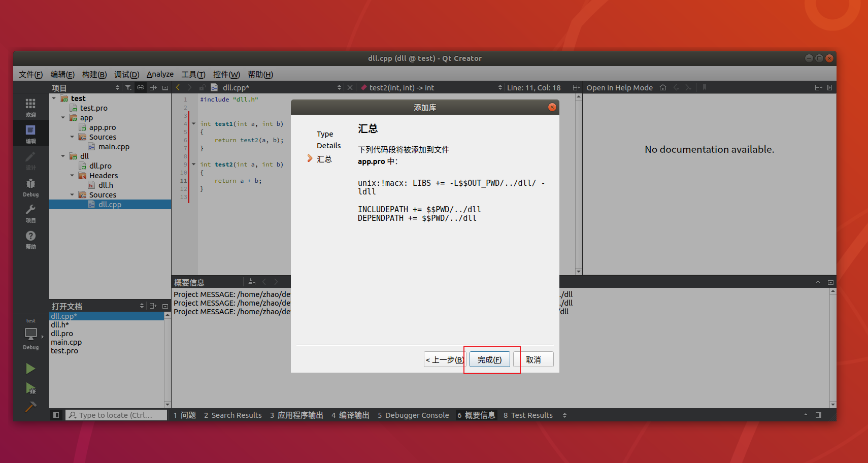Open the 编辑(E) menu
The width and height of the screenshot is (868, 463).
(x=62, y=74)
